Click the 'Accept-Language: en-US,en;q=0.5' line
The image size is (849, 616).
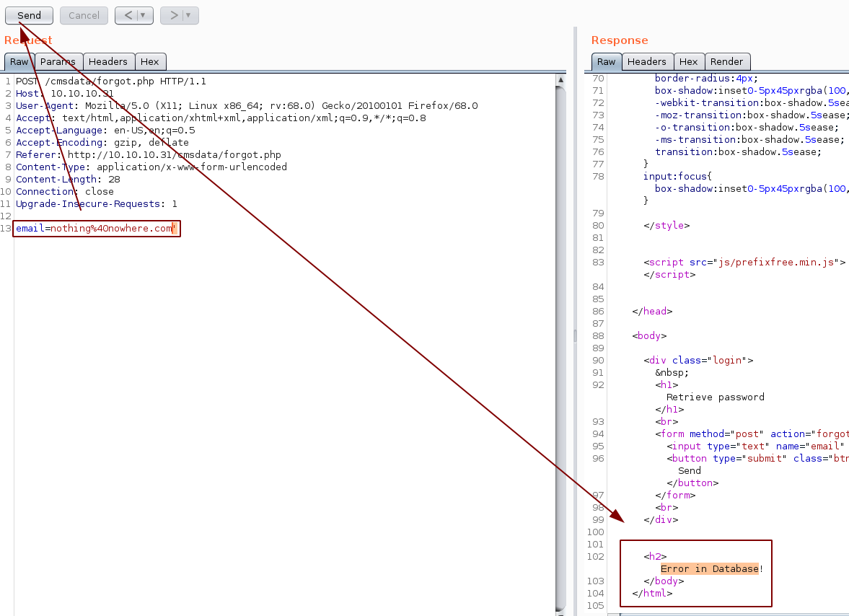click(x=105, y=131)
